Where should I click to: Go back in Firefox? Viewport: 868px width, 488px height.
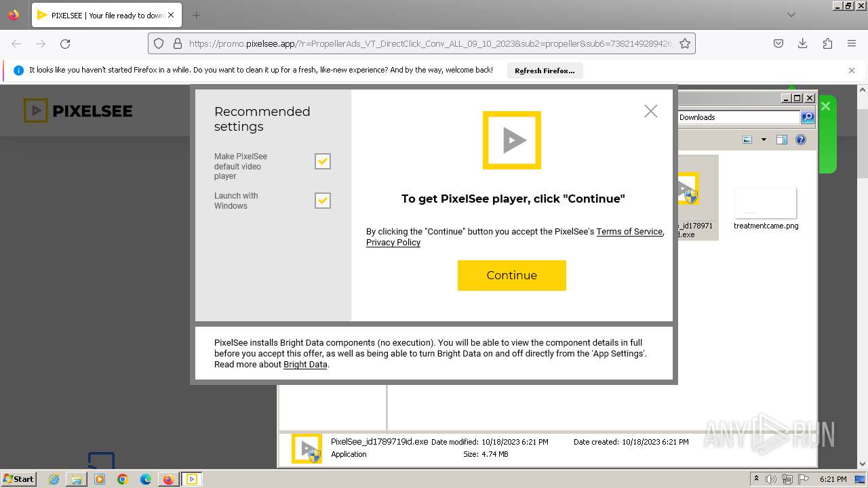(x=16, y=43)
